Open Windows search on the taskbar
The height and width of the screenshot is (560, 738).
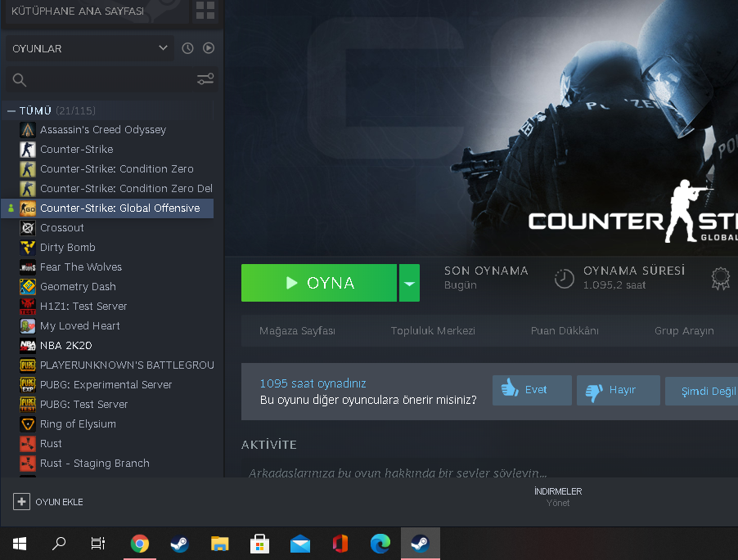coord(59,544)
